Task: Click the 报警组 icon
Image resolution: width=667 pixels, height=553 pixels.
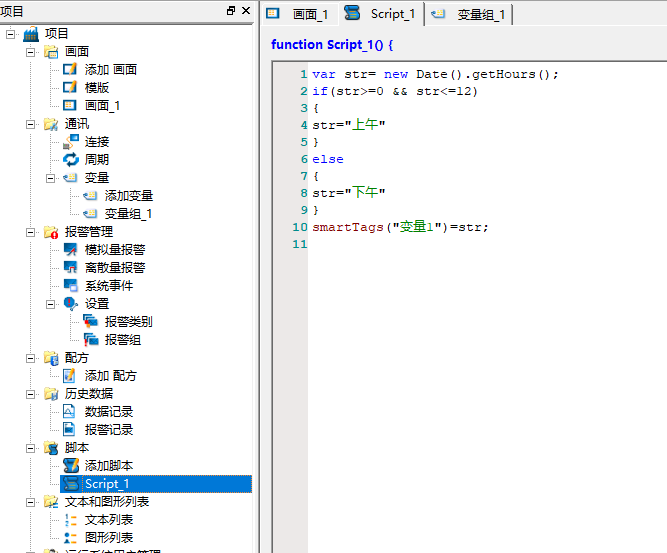Action: 90,339
